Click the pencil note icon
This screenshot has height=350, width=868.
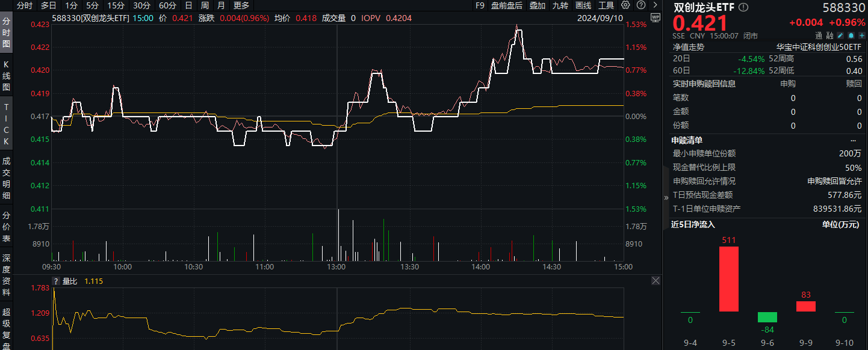tap(840, 36)
